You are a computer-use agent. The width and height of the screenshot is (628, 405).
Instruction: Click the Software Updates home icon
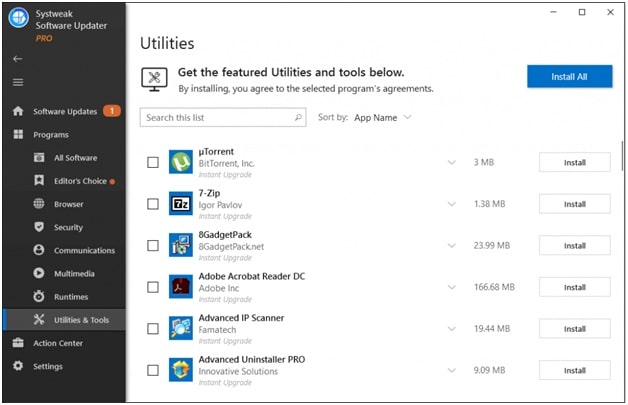pyautogui.click(x=18, y=111)
